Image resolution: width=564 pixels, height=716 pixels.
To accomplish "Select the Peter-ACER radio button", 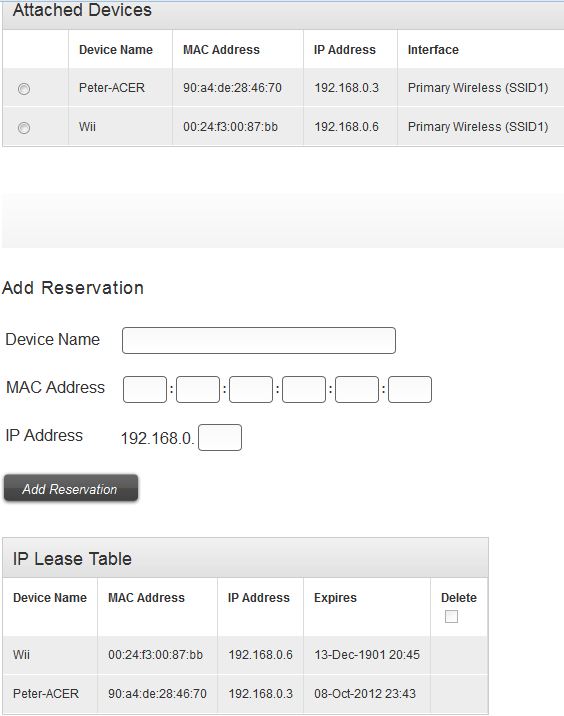I will click(24, 89).
